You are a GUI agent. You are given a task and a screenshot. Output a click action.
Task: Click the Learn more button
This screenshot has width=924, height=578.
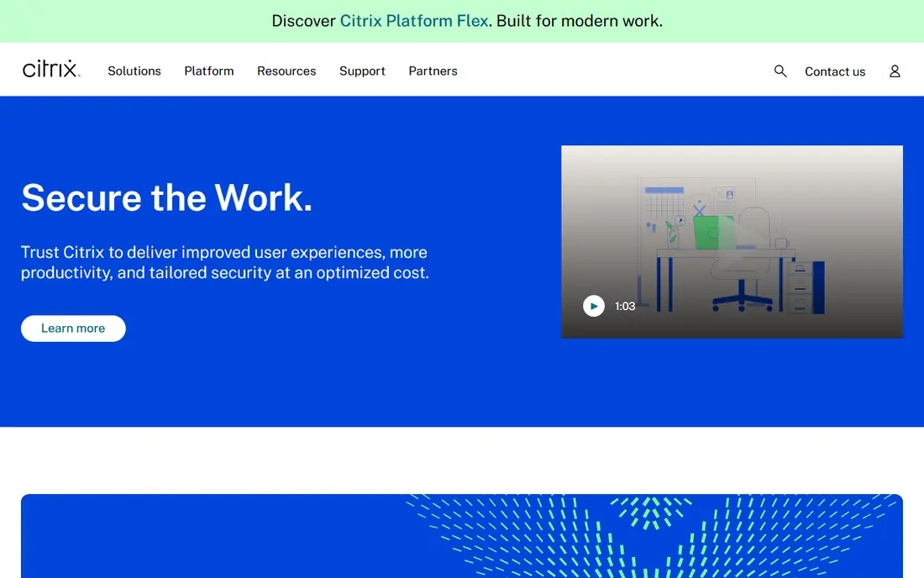pos(73,328)
